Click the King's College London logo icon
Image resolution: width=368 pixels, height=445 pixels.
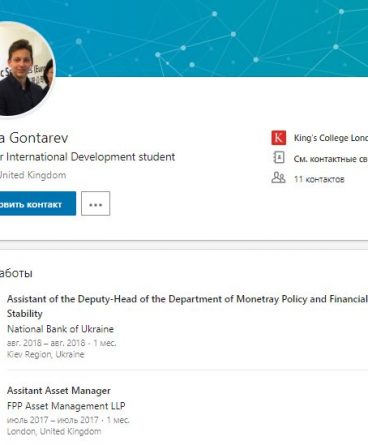279,138
